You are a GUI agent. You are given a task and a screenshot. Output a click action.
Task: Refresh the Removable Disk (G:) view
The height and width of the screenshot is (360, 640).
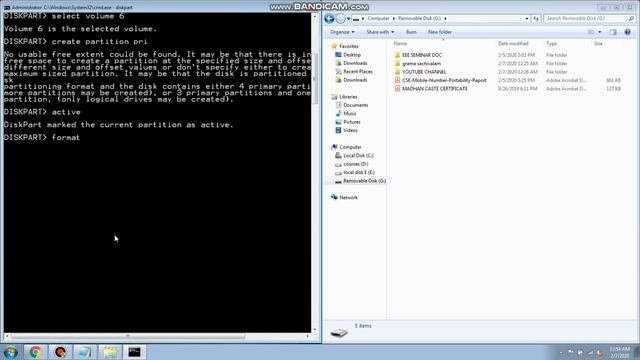(536, 18)
